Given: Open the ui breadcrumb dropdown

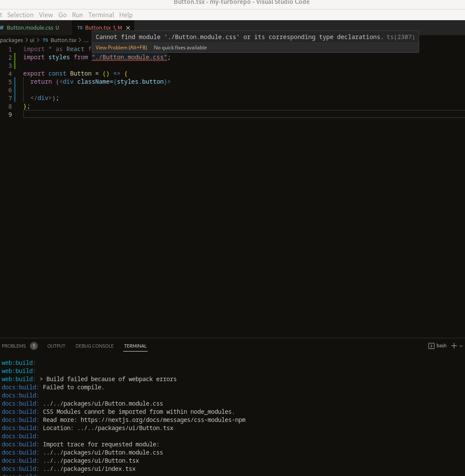Looking at the screenshot, I should pyautogui.click(x=32, y=40).
